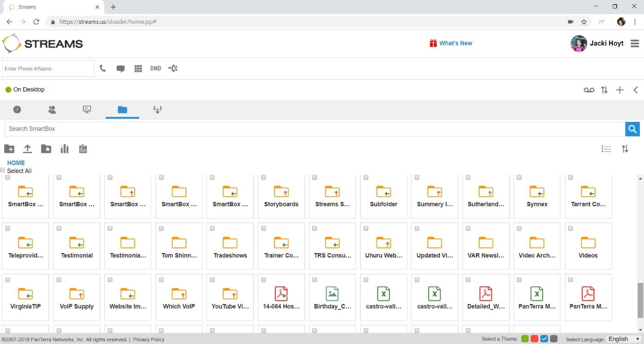Screen dimensions: 644x344
Task: Tick the Tradeshows folder checkbox
Action: 212,228
